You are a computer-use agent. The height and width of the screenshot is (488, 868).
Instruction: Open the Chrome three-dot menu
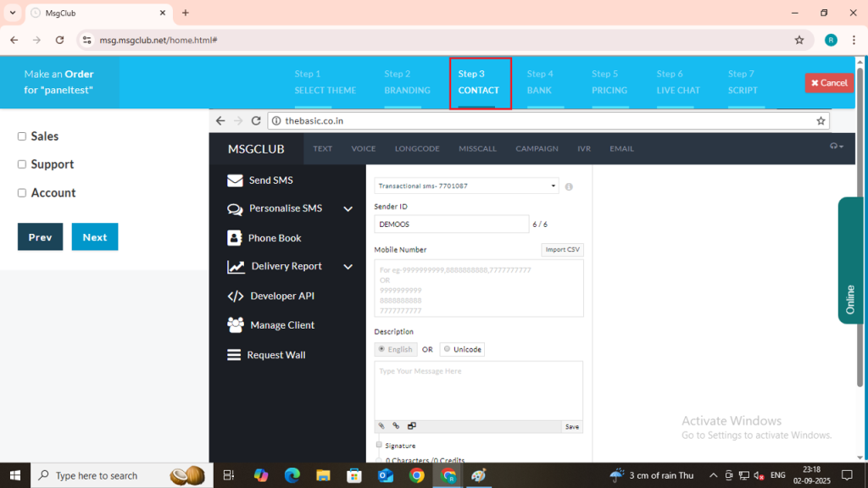tap(854, 40)
